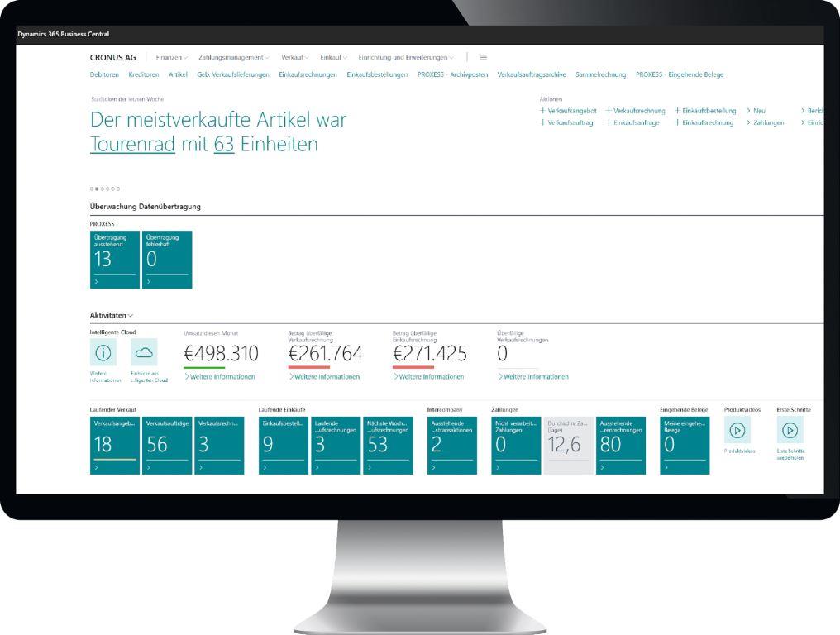Expand the Finanzen menu
The width and height of the screenshot is (840, 635).
[171, 57]
